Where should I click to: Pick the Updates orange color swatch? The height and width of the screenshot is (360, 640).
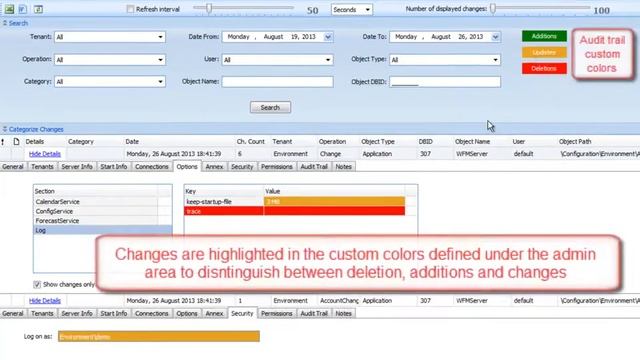tap(544, 52)
